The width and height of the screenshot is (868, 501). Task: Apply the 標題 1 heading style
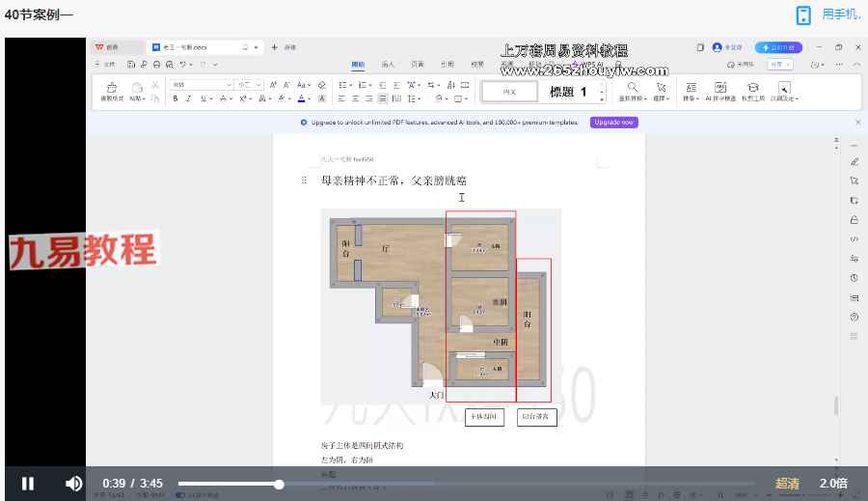(568, 92)
